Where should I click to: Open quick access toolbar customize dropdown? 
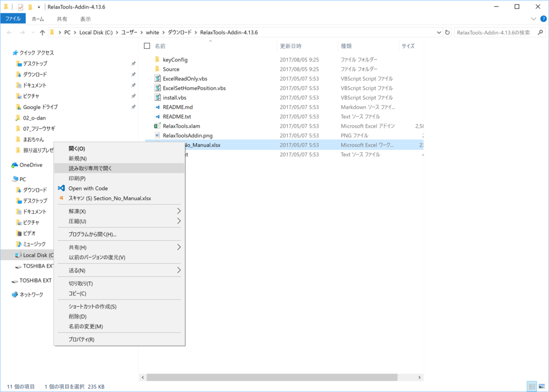coord(39,7)
